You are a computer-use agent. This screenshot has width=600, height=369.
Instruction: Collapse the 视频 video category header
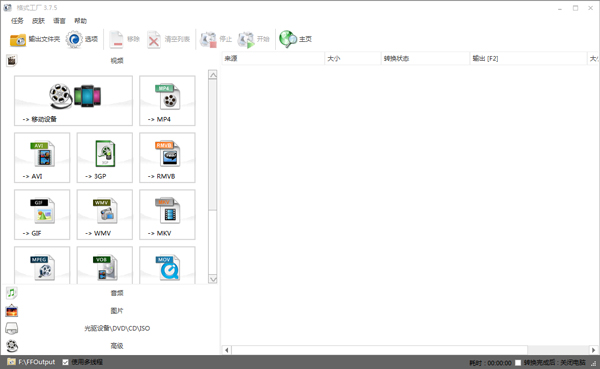pos(111,60)
